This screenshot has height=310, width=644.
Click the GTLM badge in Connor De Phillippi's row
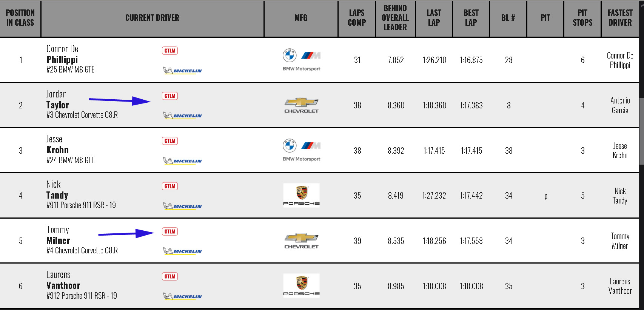tap(170, 51)
